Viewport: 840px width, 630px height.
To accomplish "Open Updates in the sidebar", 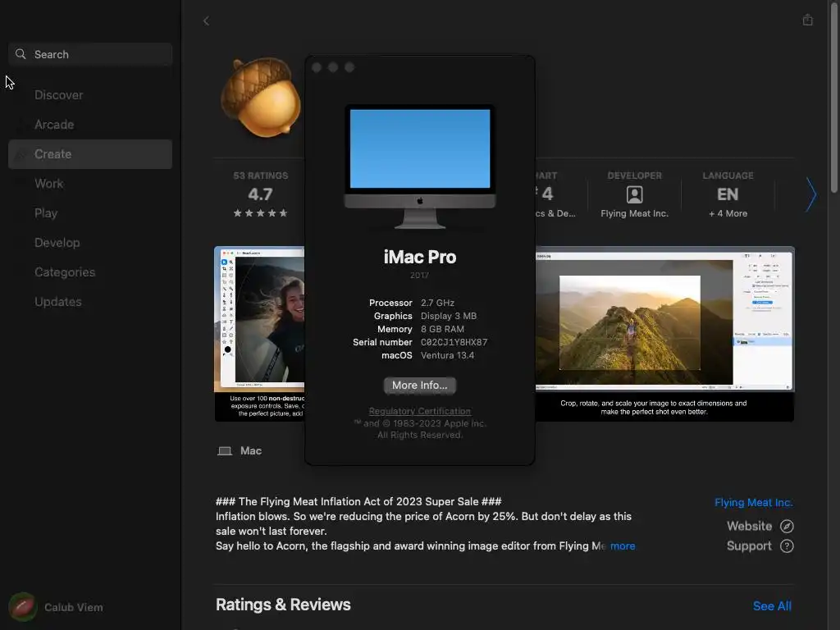I will pyautogui.click(x=58, y=302).
